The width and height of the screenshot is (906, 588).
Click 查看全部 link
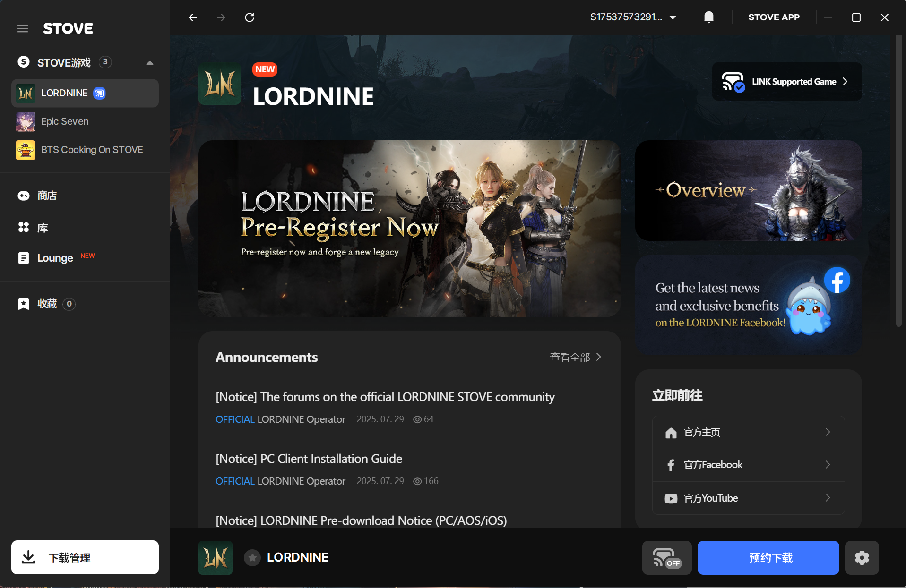pos(570,357)
